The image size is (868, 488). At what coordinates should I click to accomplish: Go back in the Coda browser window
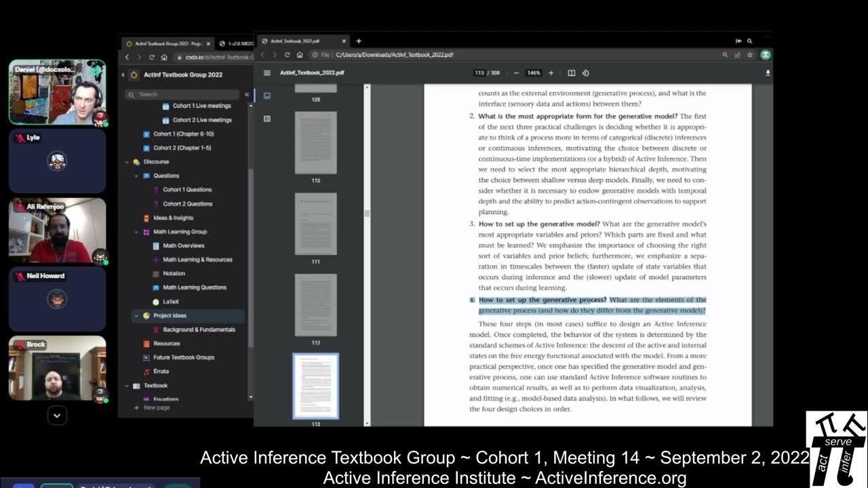point(127,58)
